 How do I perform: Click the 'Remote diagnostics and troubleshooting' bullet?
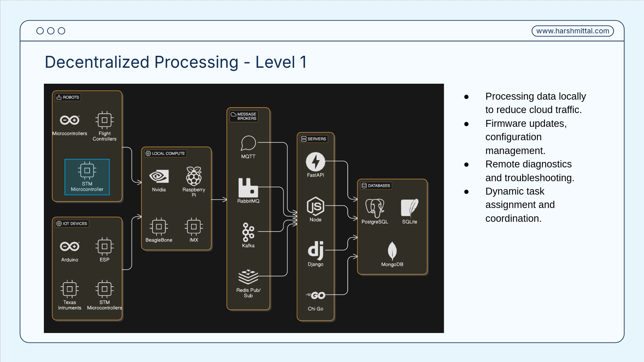click(530, 171)
